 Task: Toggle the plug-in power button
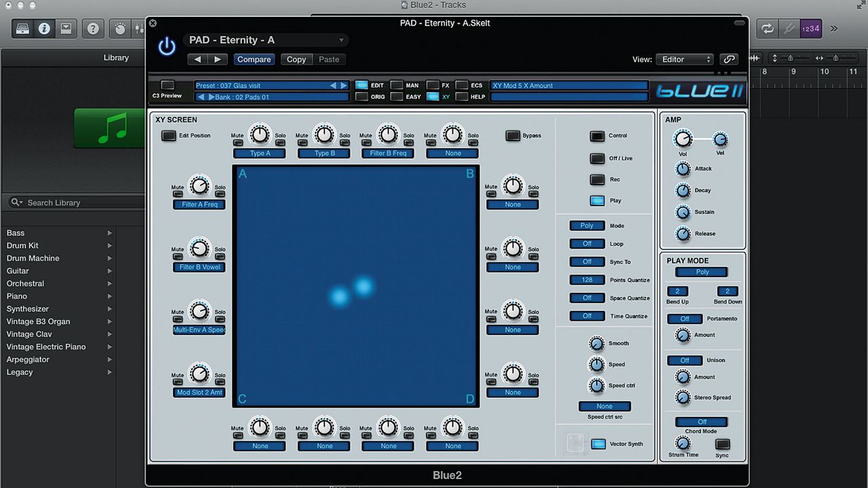pyautogui.click(x=167, y=46)
